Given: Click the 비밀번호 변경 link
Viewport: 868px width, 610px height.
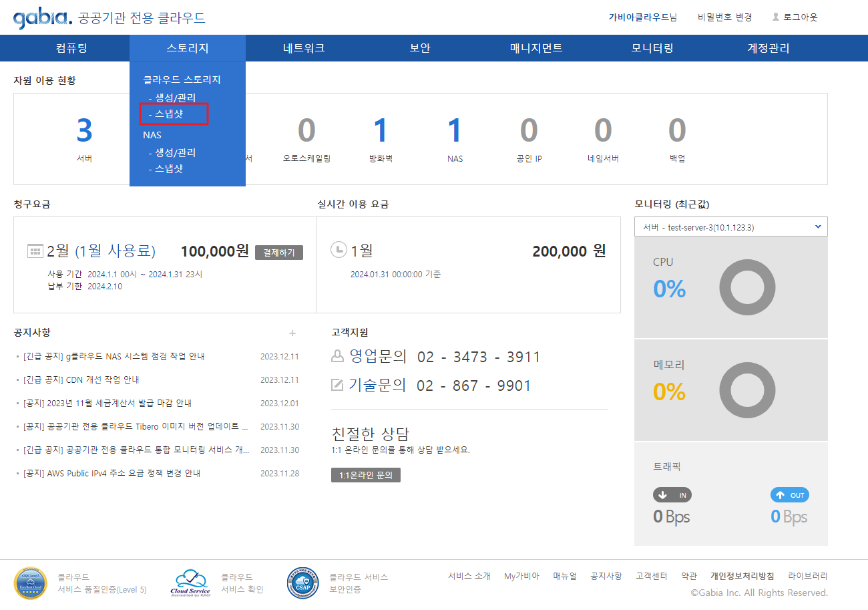Looking at the screenshot, I should tap(725, 17).
